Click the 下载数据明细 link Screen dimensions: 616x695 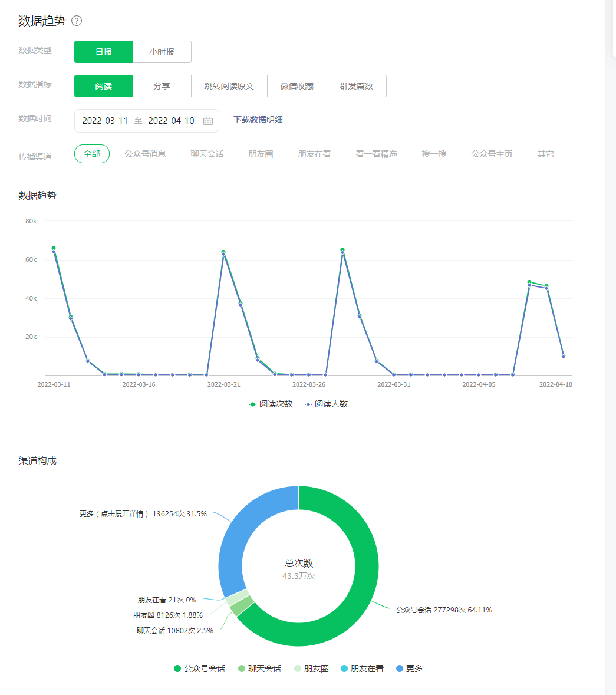tap(258, 120)
